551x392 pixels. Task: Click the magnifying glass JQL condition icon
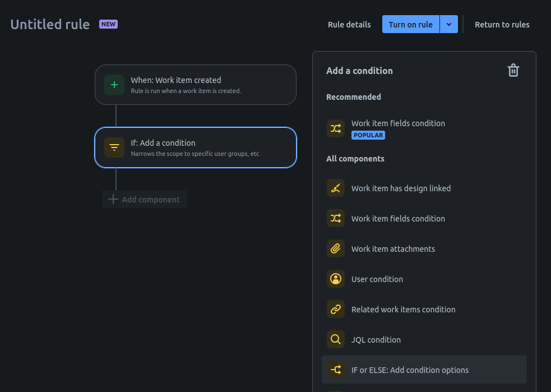336,339
